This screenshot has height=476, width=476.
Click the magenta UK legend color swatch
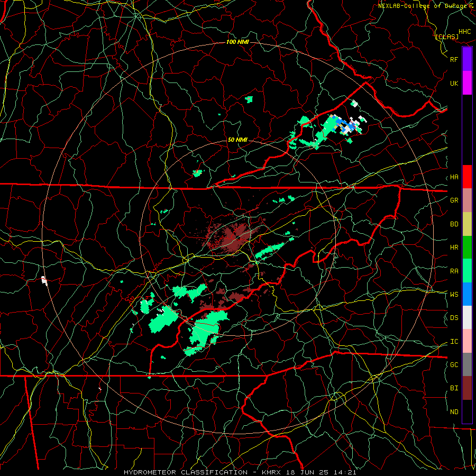pyautogui.click(x=467, y=83)
